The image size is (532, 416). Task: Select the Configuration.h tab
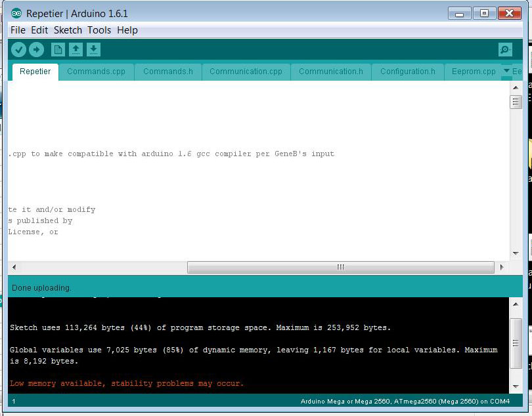click(x=407, y=72)
